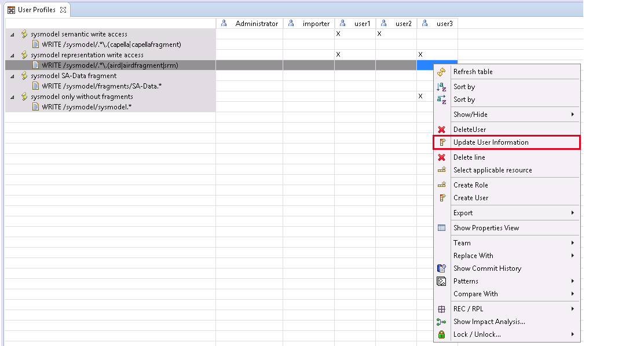Click the REC / RPL grid icon
Screen dimensions: 644x346
tap(441, 309)
